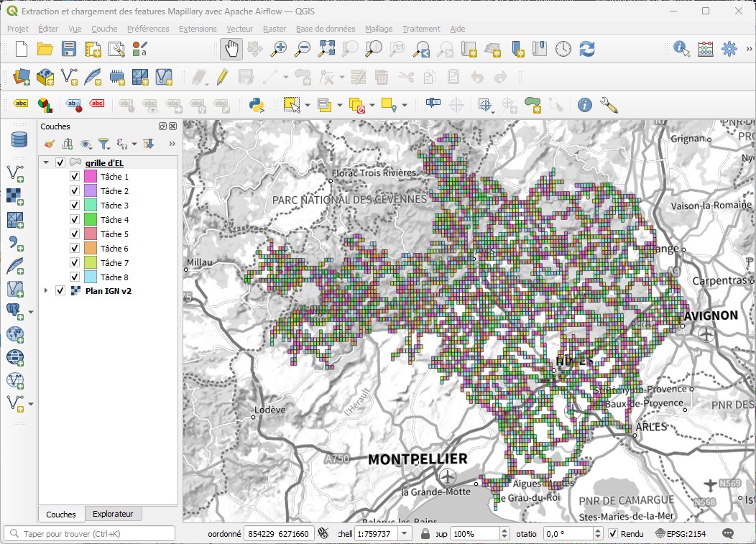Select features by area tool
The height and width of the screenshot is (544, 756).
tap(291, 105)
